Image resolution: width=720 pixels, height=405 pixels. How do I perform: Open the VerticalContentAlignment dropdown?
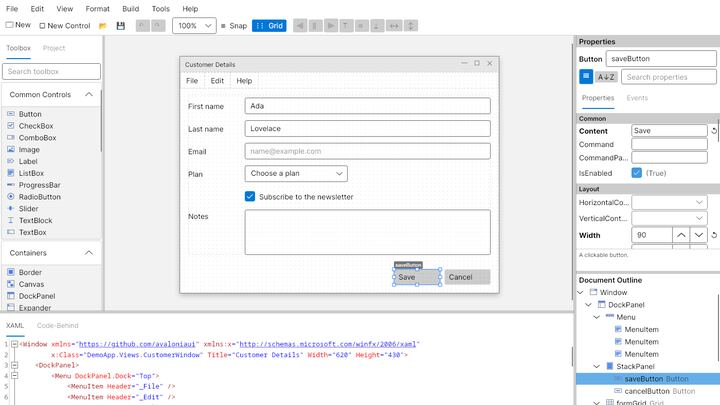pyautogui.click(x=669, y=218)
